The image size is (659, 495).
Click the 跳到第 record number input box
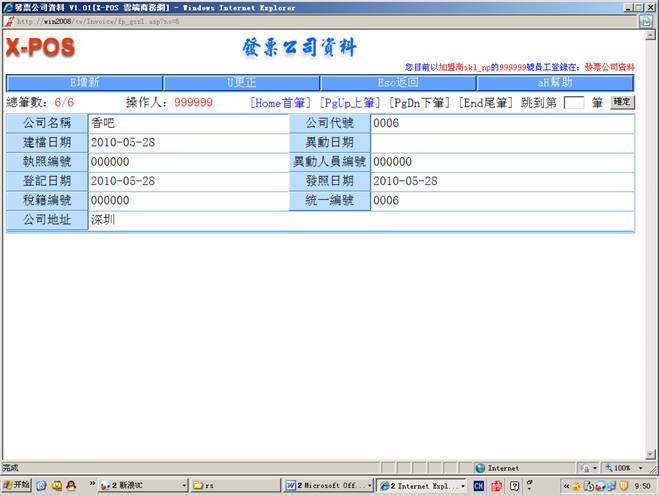574,102
